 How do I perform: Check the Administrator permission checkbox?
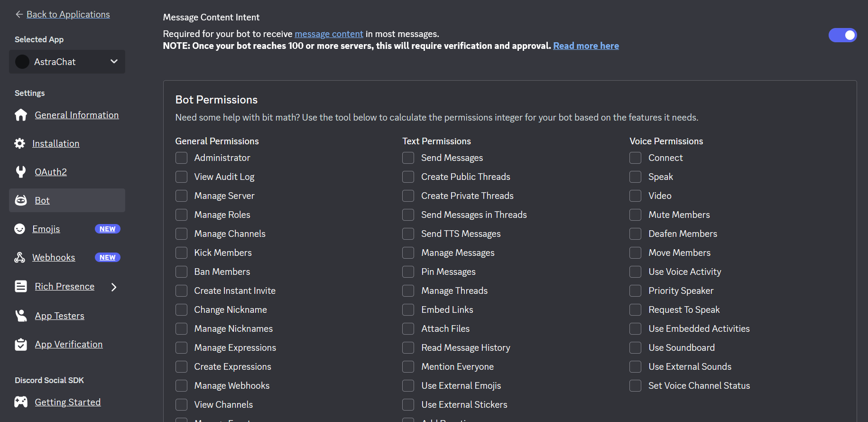click(181, 158)
